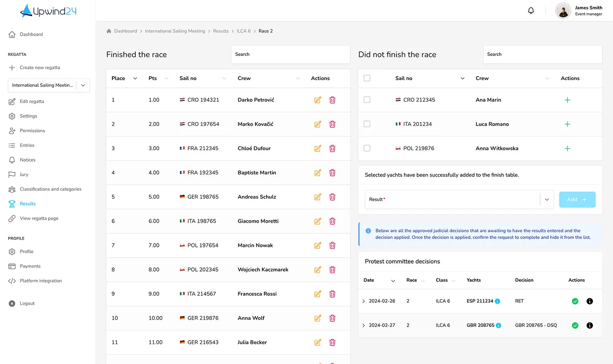Open Payments in profile menu

tap(30, 267)
